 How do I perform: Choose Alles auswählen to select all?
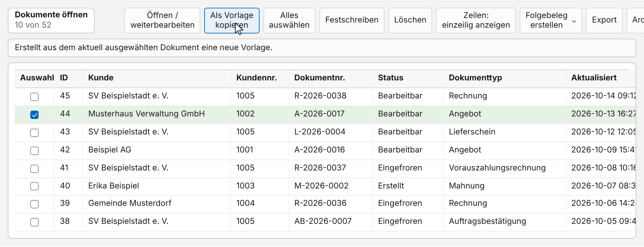click(x=289, y=20)
